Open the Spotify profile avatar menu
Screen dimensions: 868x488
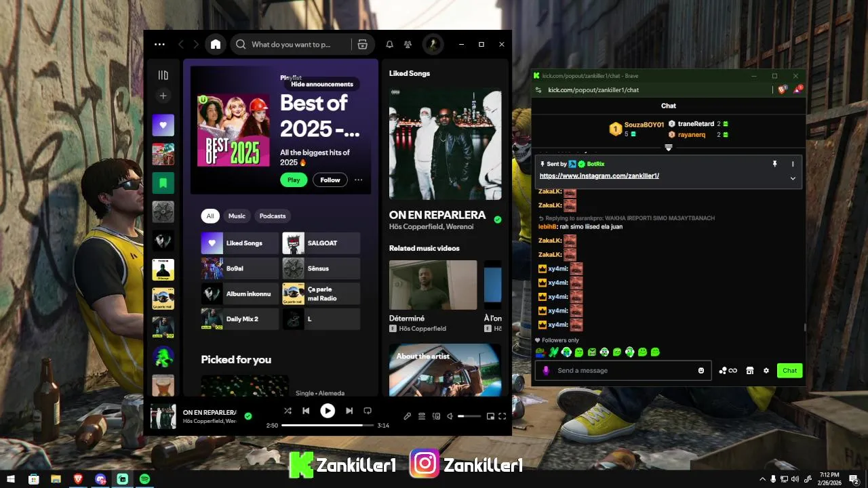[x=433, y=44]
